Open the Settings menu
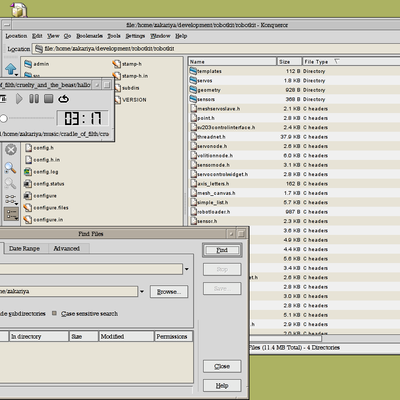 pyautogui.click(x=135, y=36)
